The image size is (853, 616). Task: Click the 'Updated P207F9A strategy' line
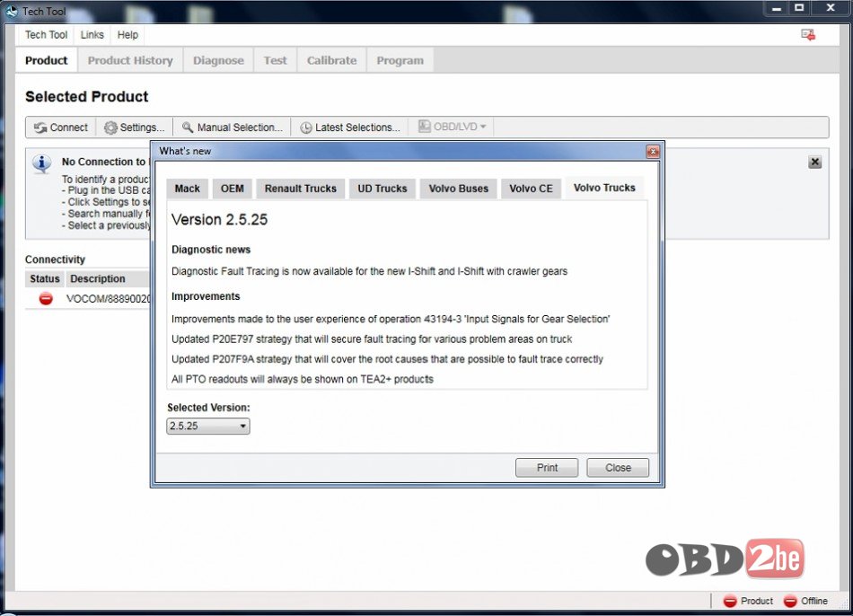387,359
